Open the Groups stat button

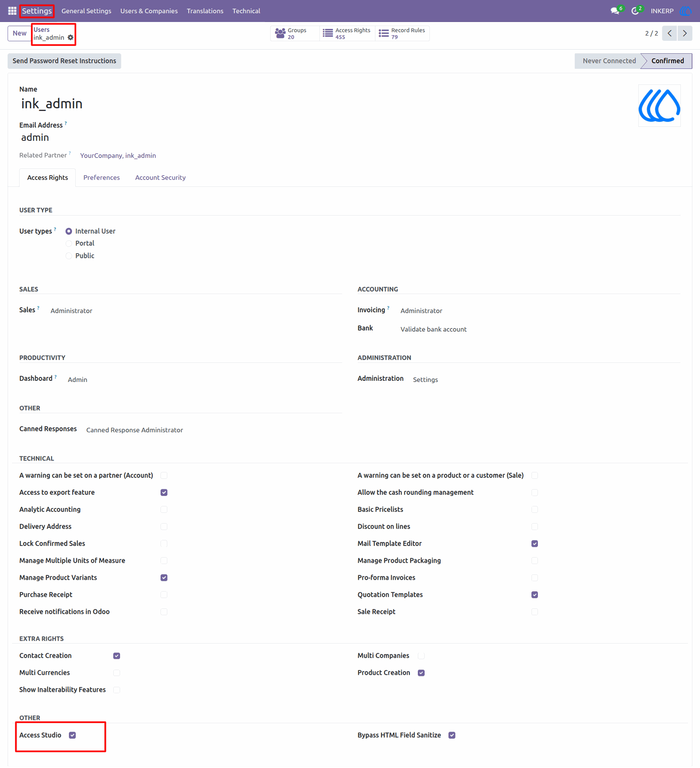pos(295,34)
